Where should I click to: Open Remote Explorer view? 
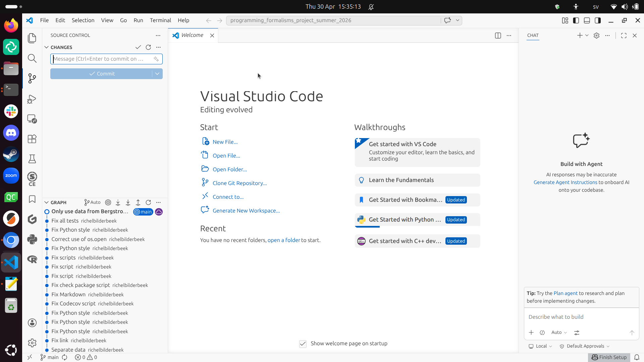(32, 119)
